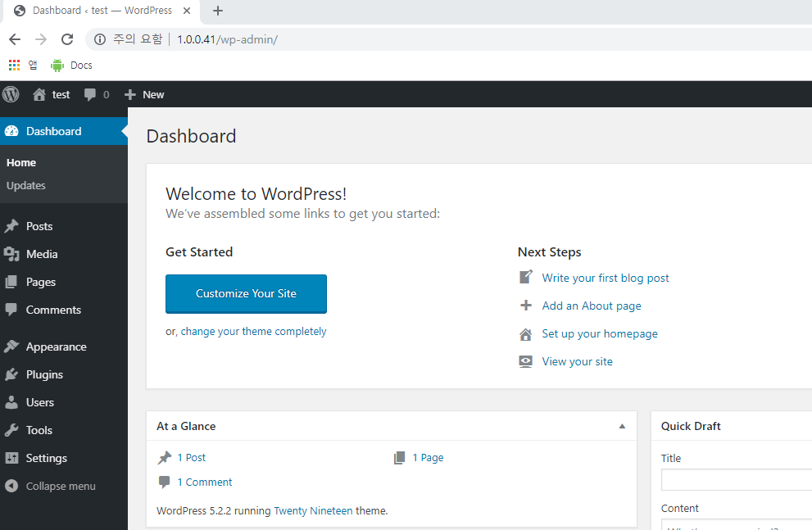Image resolution: width=812 pixels, height=530 pixels.
Task: Open the 1 Post link
Action: (x=191, y=458)
